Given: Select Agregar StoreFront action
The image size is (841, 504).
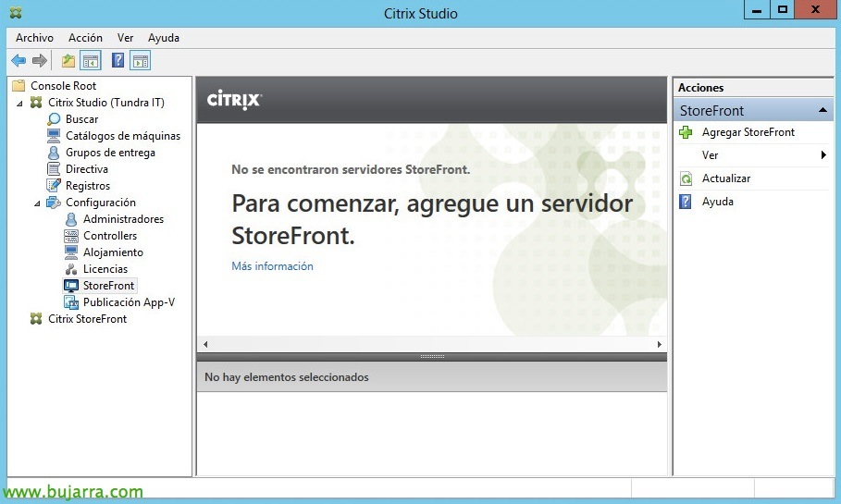Looking at the screenshot, I should pyautogui.click(x=748, y=132).
